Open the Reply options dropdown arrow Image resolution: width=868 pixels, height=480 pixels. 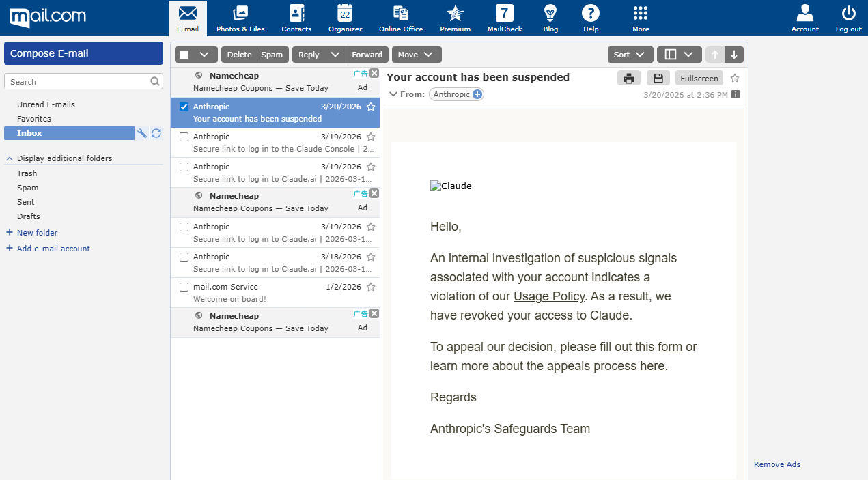click(335, 55)
